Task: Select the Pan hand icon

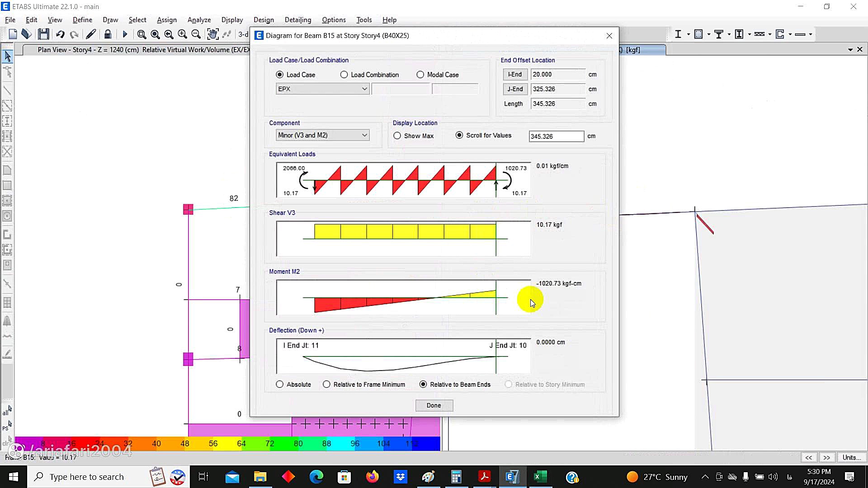Action: pos(212,34)
